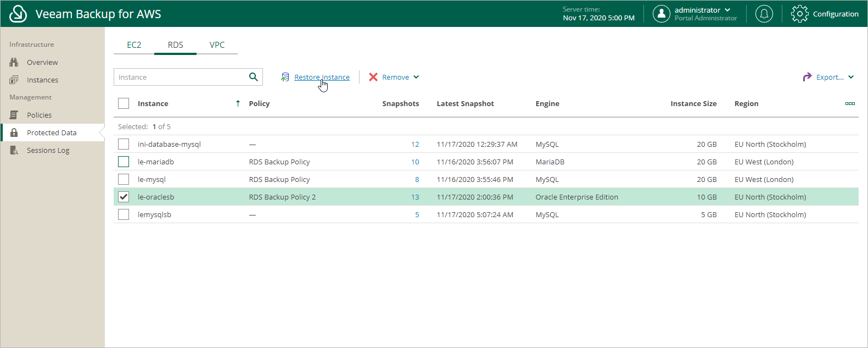Check the lemysqlsb row checkbox

pyautogui.click(x=124, y=214)
